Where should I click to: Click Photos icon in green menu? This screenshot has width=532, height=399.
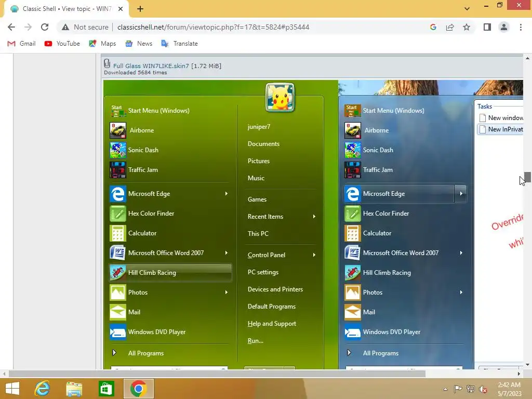point(118,292)
